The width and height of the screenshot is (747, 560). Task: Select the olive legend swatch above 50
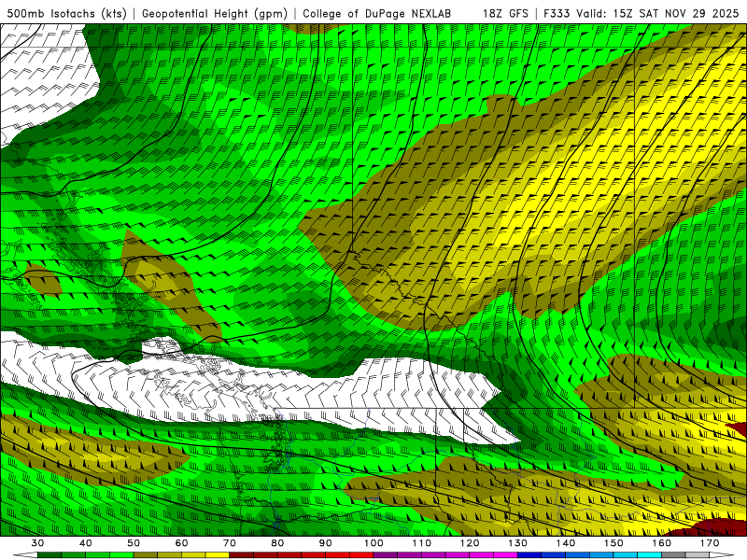click(x=146, y=555)
